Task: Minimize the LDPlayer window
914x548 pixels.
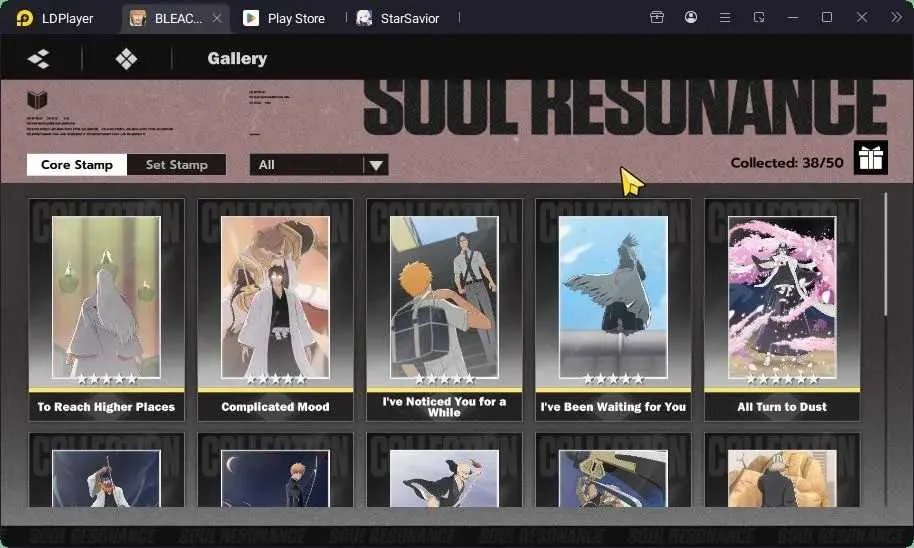Action: (x=793, y=17)
